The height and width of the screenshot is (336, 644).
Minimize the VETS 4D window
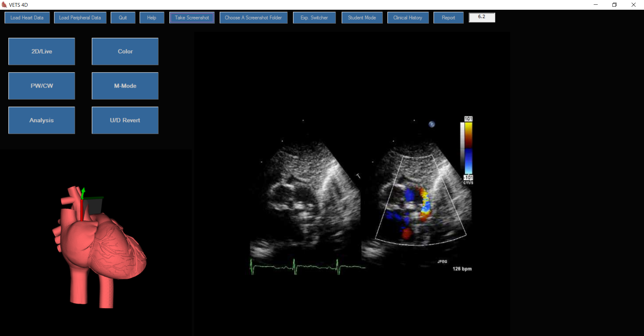[596, 5]
